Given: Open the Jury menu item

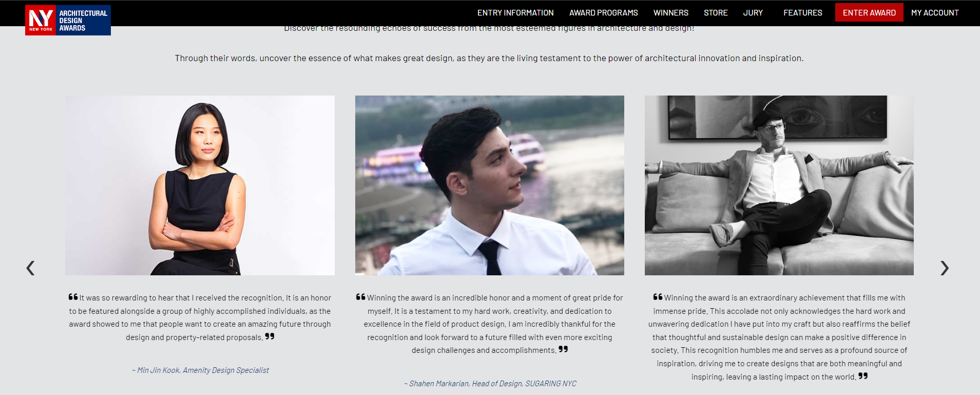Looking at the screenshot, I should (753, 13).
